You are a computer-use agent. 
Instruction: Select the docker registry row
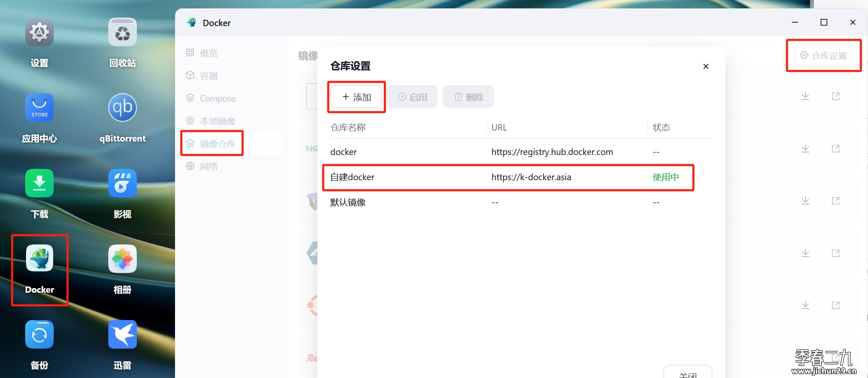[x=521, y=152]
